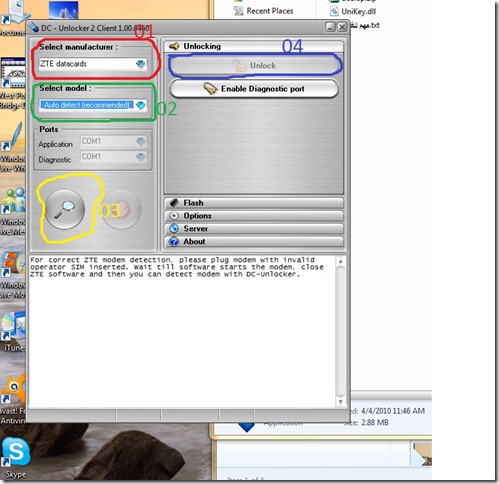Select the .txt file in Explorer window
The width and height of the screenshot is (499, 484).
pyautogui.click(x=365, y=25)
